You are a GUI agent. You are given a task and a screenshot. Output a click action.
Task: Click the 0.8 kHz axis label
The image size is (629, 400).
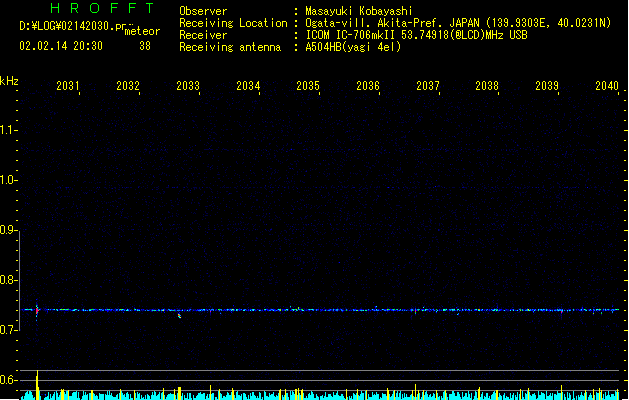click(8, 280)
